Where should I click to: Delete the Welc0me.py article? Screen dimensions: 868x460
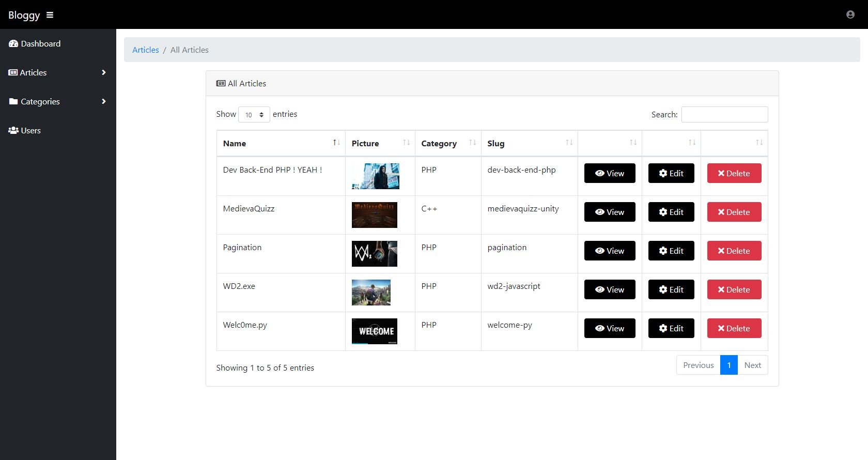734,328
